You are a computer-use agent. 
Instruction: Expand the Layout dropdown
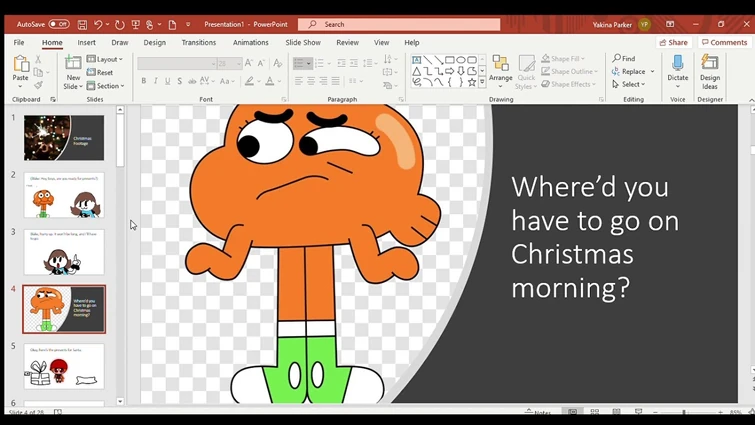click(104, 59)
